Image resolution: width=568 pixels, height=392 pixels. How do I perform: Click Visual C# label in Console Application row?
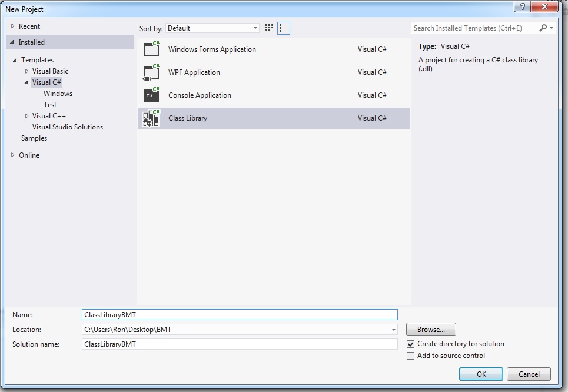[372, 95]
